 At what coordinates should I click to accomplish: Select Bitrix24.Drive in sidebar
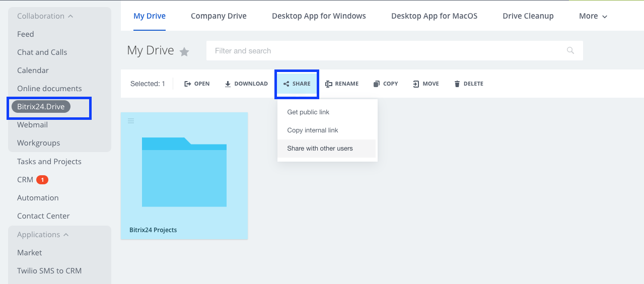[x=41, y=107]
